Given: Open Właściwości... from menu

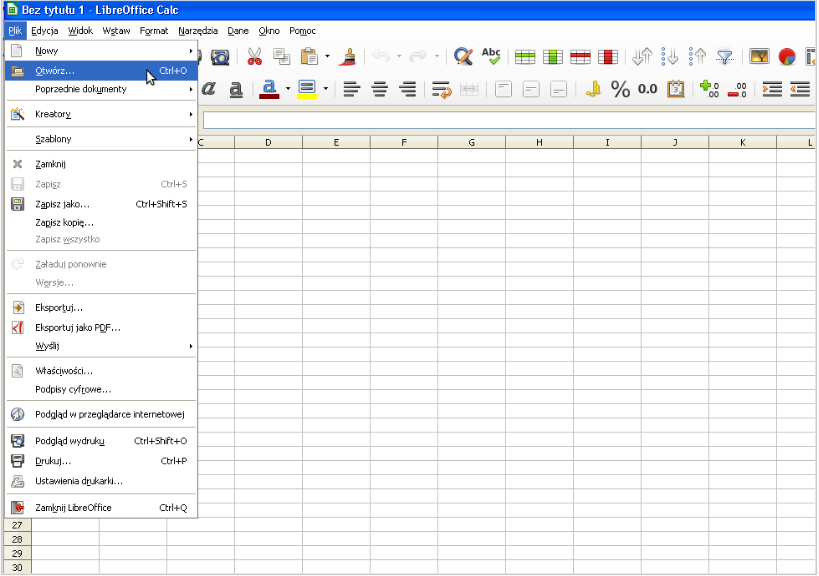Looking at the screenshot, I should point(101,371).
